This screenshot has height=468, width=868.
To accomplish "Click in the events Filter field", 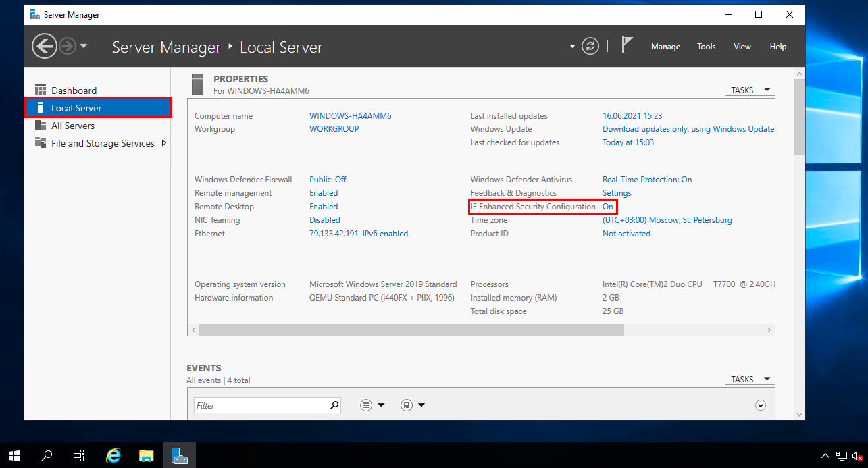I will click(x=261, y=405).
